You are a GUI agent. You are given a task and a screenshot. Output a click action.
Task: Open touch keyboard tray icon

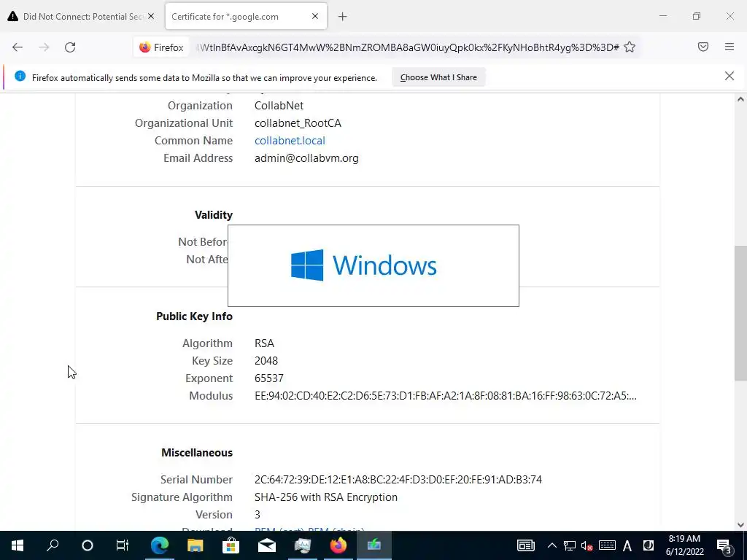607,545
